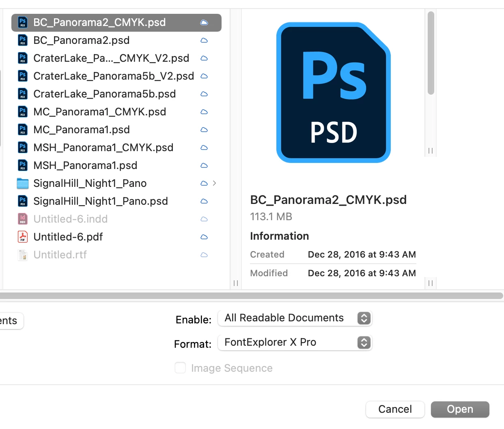The image size is (504, 429).
Task: Click the preview pane vertical scrollbar
Action: tap(431, 53)
